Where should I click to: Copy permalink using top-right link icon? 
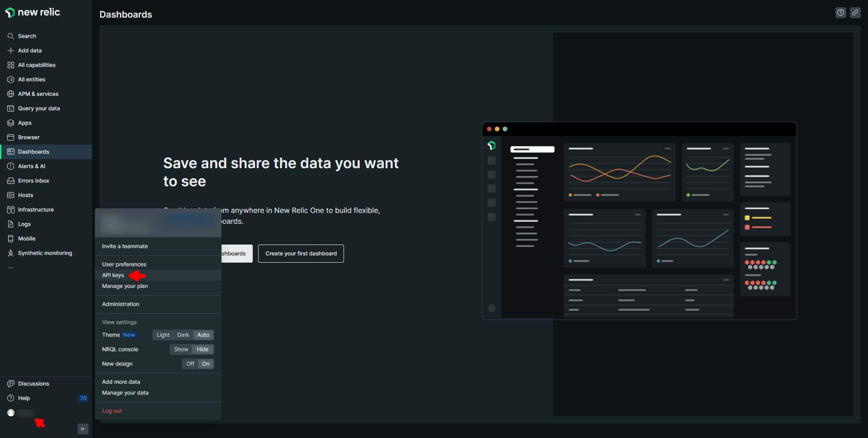coord(855,13)
